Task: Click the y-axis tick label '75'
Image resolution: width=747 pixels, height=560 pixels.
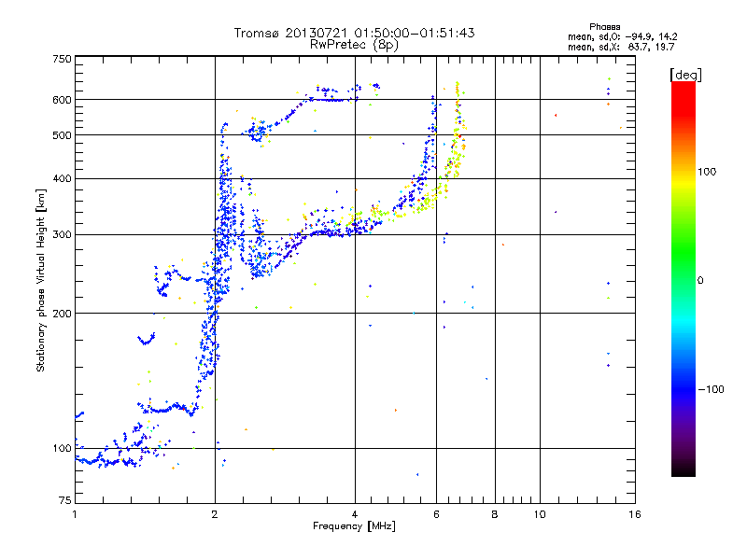Action: point(65,500)
